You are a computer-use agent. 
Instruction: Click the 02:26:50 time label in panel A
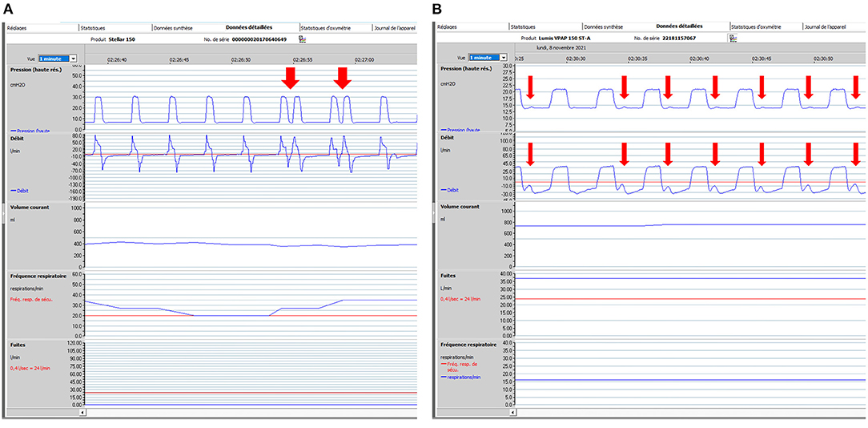pos(241,59)
